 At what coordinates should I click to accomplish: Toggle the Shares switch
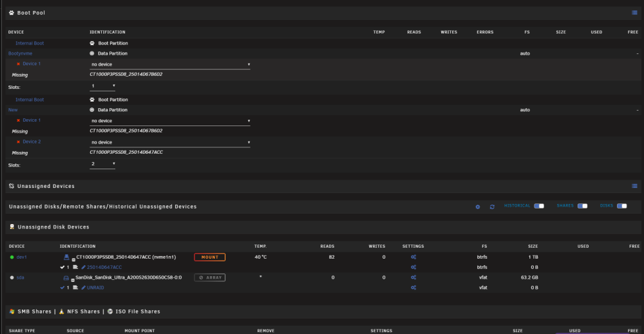(582, 206)
